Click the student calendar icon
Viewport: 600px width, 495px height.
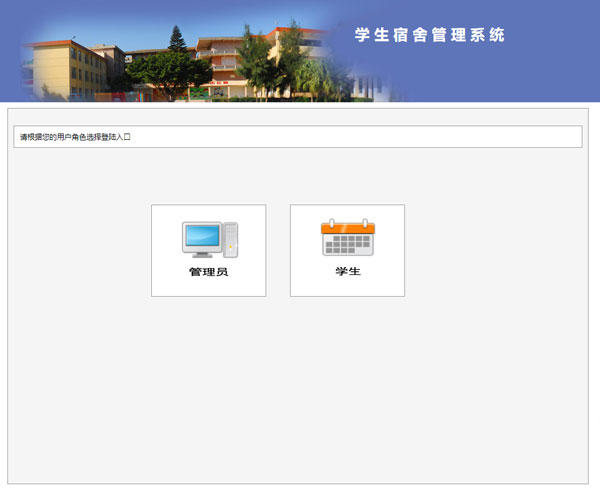pyautogui.click(x=348, y=237)
